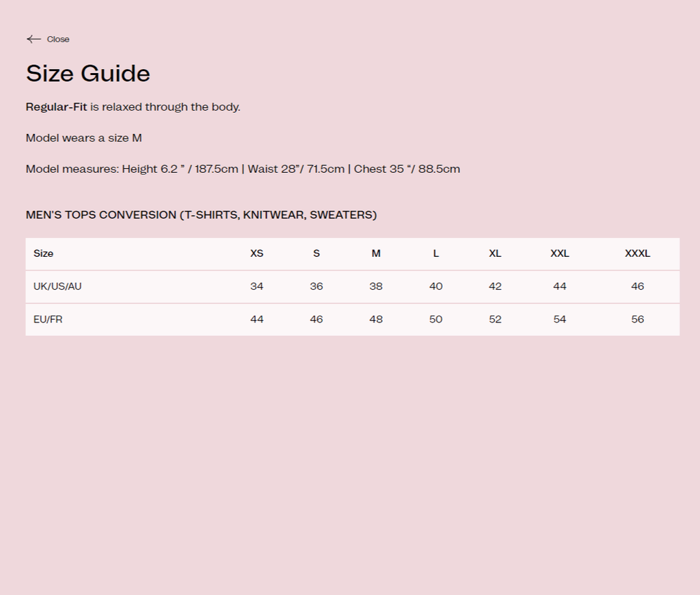Image resolution: width=700 pixels, height=595 pixels.
Task: Click the back arrow icon beside Close
Action: (x=33, y=39)
